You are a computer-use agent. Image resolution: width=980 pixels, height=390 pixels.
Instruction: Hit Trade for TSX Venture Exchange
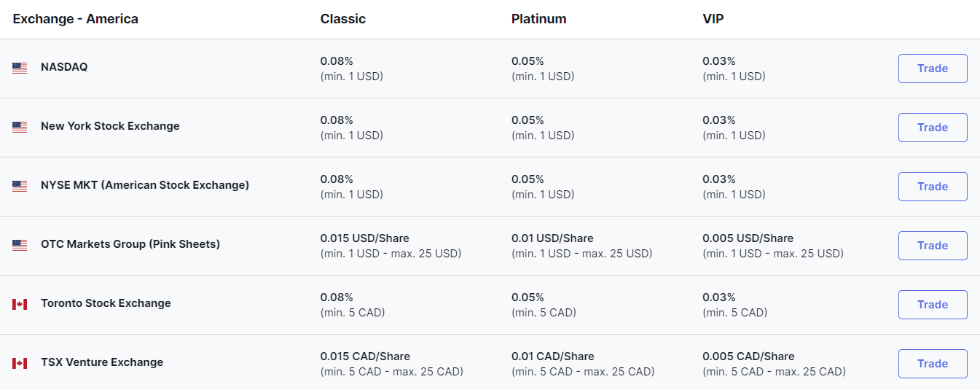[932, 364]
